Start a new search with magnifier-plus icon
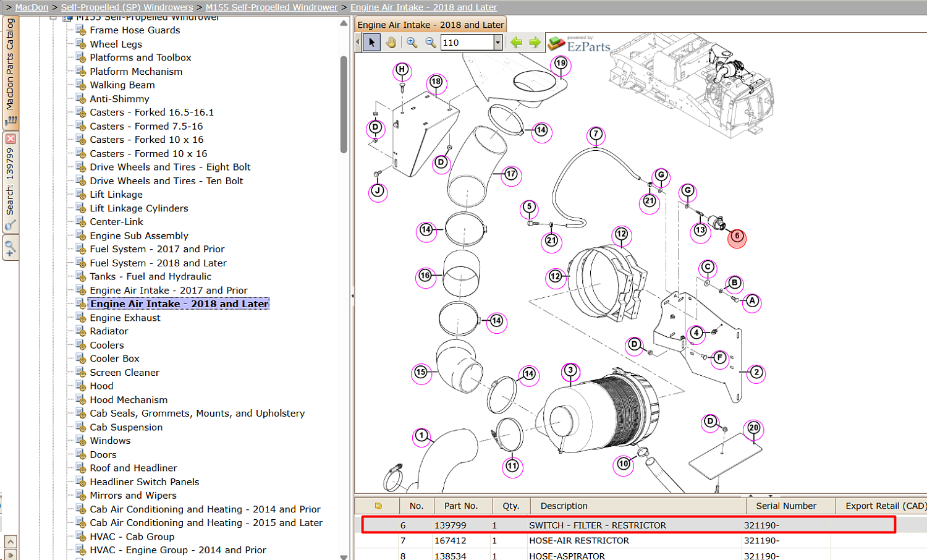 coord(11,248)
